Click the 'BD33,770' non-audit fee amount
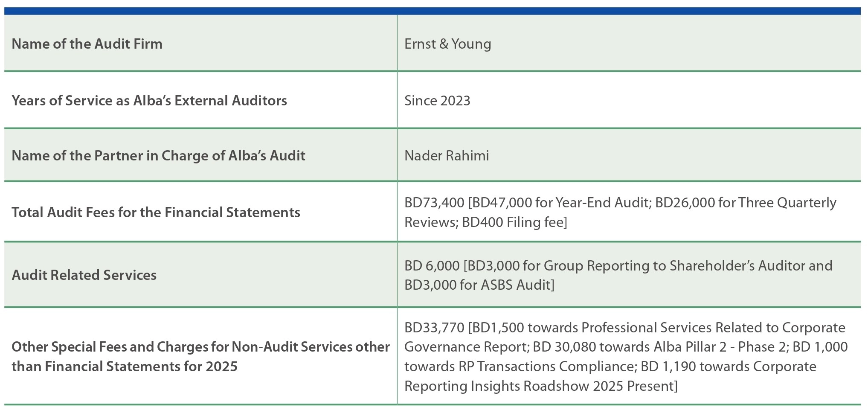 (434, 328)
